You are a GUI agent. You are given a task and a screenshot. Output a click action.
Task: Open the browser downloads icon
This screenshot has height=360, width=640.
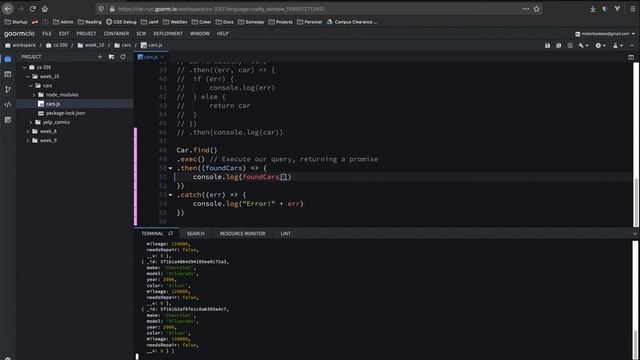point(593,9)
